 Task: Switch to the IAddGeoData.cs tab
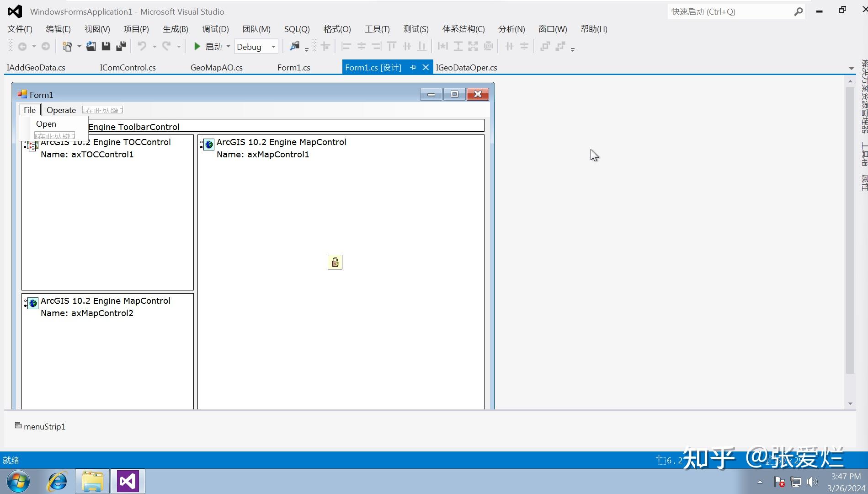(36, 68)
